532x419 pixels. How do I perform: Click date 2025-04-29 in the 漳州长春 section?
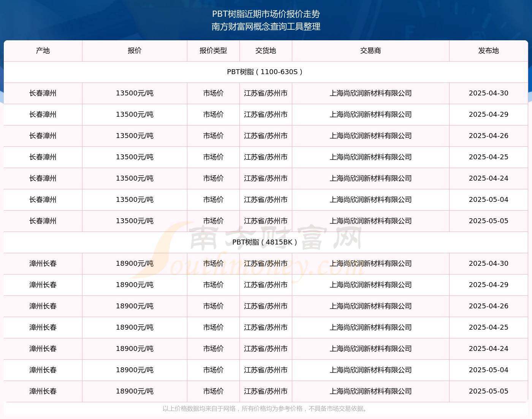[x=488, y=285]
